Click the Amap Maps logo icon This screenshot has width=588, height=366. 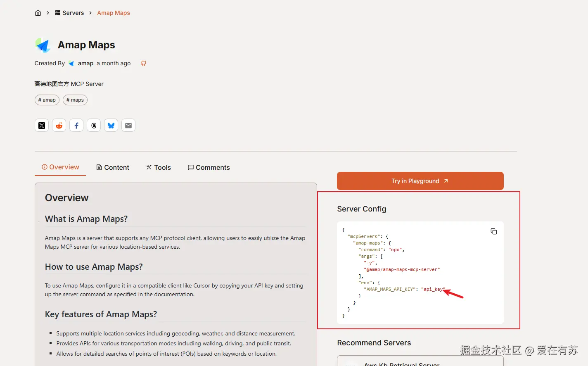(43, 45)
